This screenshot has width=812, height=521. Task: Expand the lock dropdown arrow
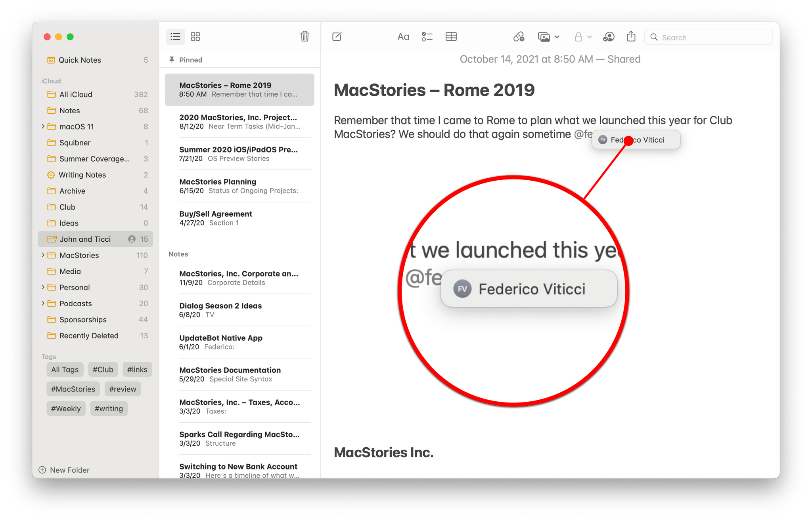coord(590,37)
